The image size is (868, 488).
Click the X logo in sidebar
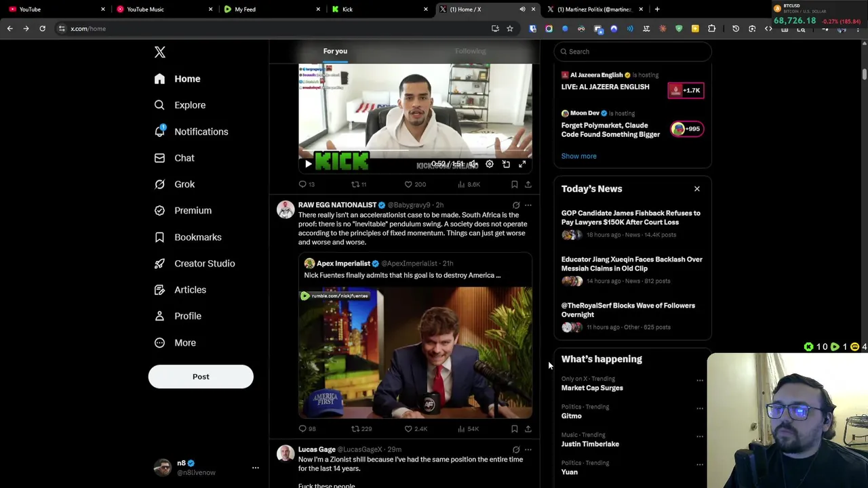coord(159,52)
